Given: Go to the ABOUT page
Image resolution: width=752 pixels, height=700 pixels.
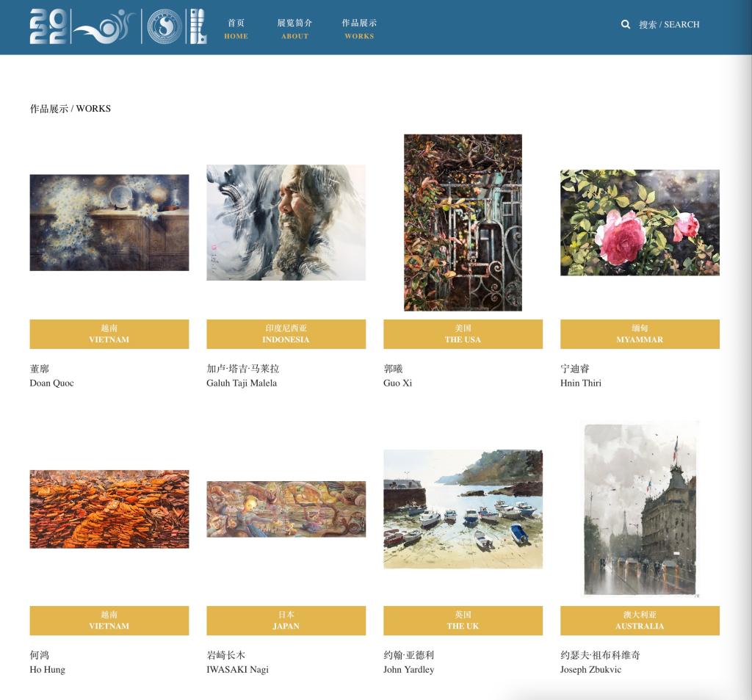Looking at the screenshot, I should 294,29.
